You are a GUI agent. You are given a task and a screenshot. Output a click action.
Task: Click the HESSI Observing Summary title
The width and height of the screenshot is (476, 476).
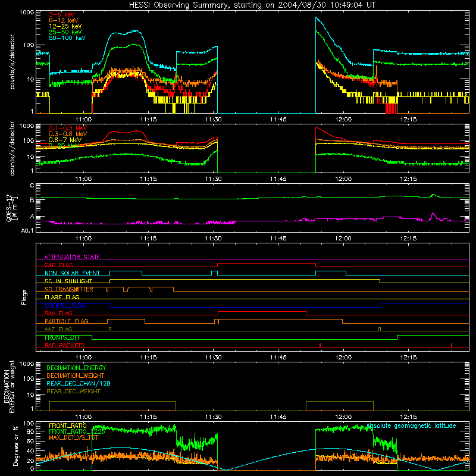252,5
